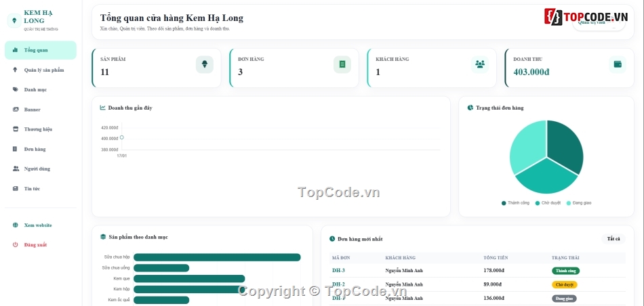Click the users icon beside Người dùng
Viewport: 644px width, 306px height.
point(16,169)
